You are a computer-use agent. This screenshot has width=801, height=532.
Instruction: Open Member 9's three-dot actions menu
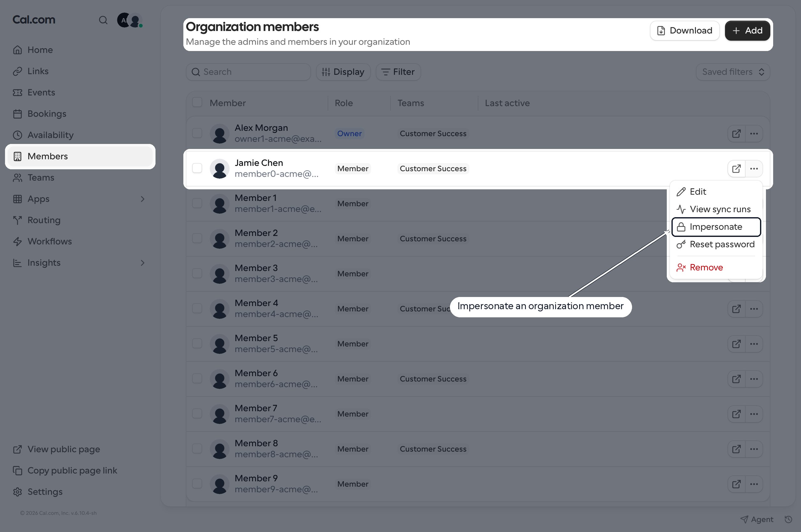pos(754,484)
